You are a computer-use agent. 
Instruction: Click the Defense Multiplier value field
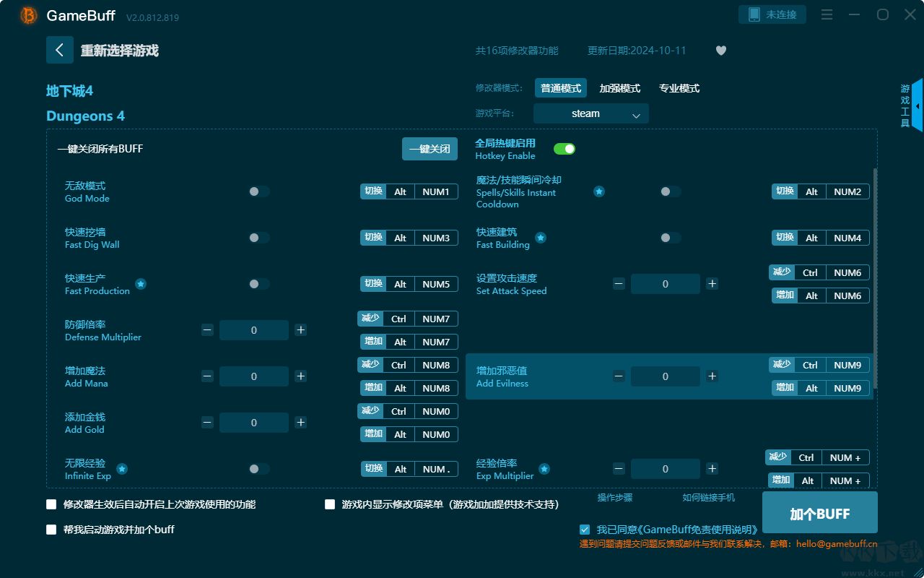click(254, 330)
